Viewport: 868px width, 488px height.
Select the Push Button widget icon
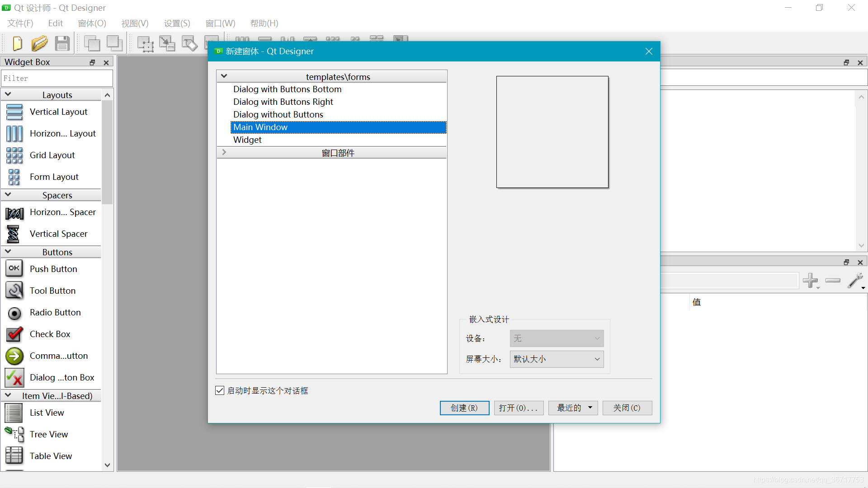click(x=14, y=268)
